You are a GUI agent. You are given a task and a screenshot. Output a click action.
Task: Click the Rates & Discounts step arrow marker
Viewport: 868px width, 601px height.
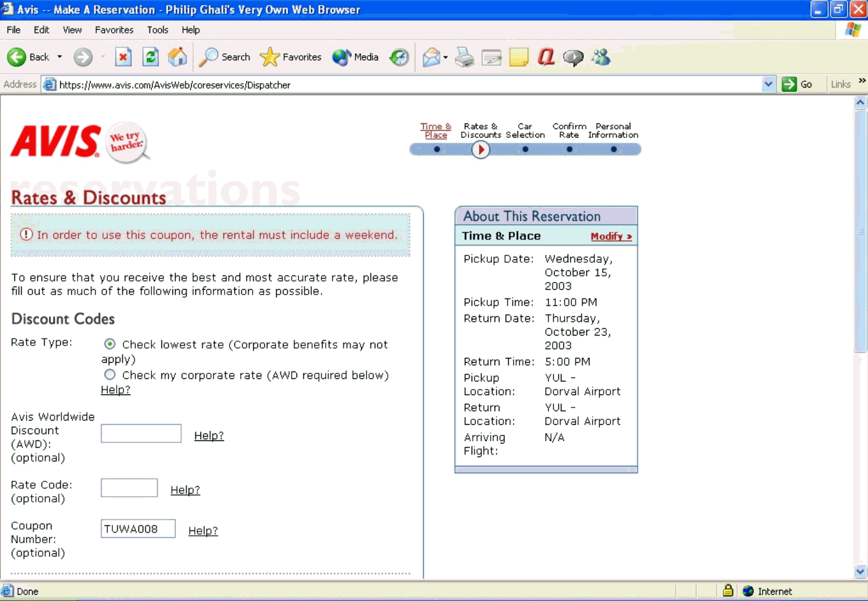tap(480, 149)
